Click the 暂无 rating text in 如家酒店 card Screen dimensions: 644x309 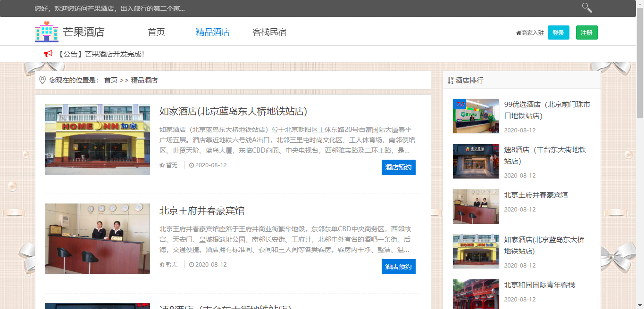click(x=172, y=165)
